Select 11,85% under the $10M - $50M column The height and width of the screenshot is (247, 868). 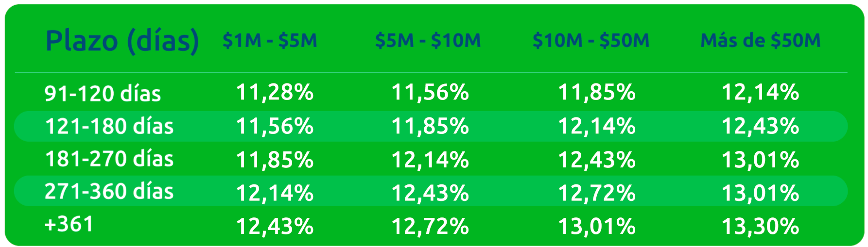(x=597, y=92)
